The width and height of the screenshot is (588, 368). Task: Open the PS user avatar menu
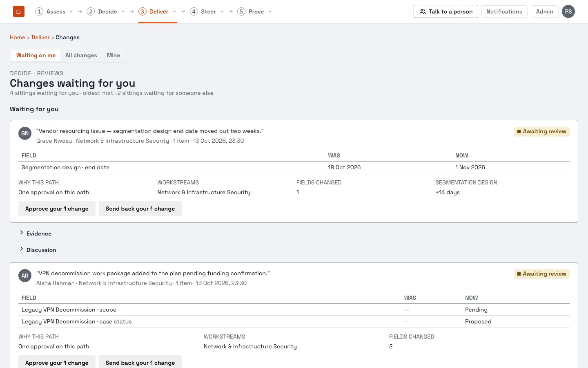coord(568,11)
